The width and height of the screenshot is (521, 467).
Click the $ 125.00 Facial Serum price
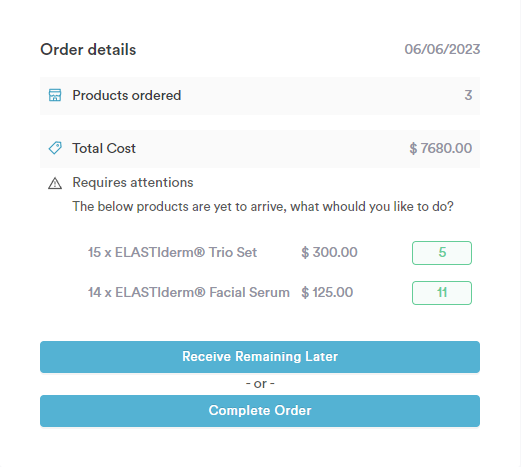point(327,292)
